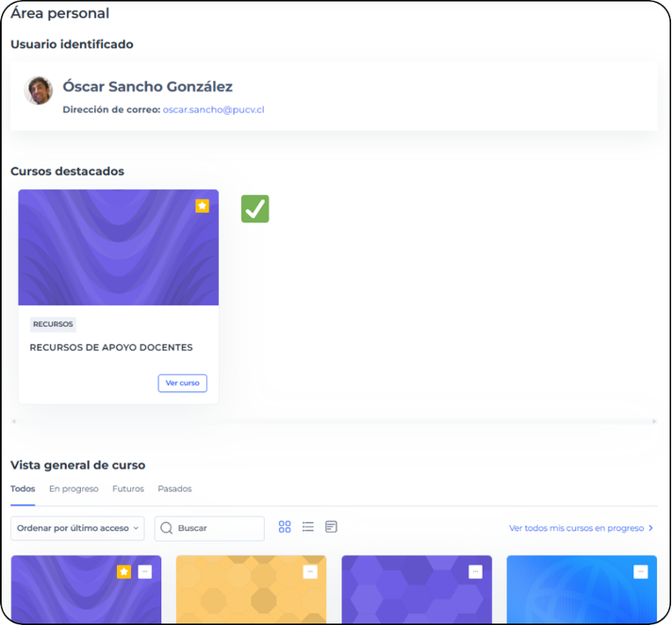
Task: Click the green checkmark box
Action: point(255,208)
